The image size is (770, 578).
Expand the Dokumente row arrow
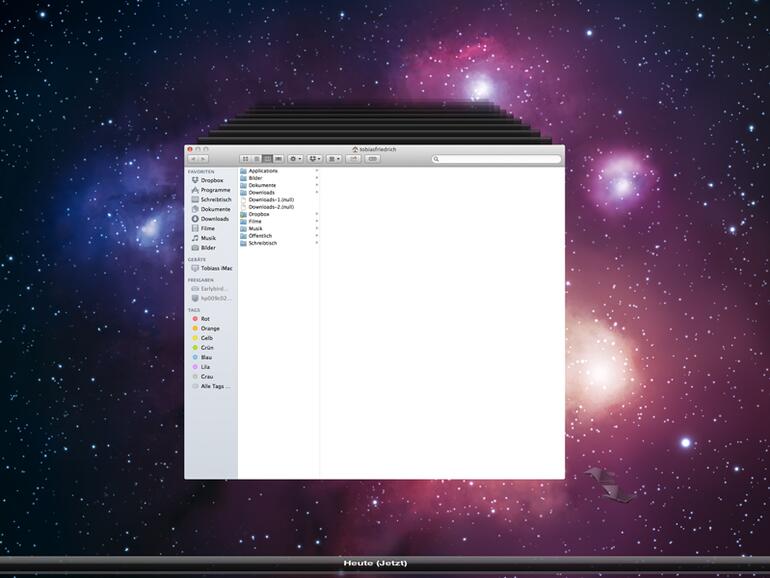pos(317,186)
